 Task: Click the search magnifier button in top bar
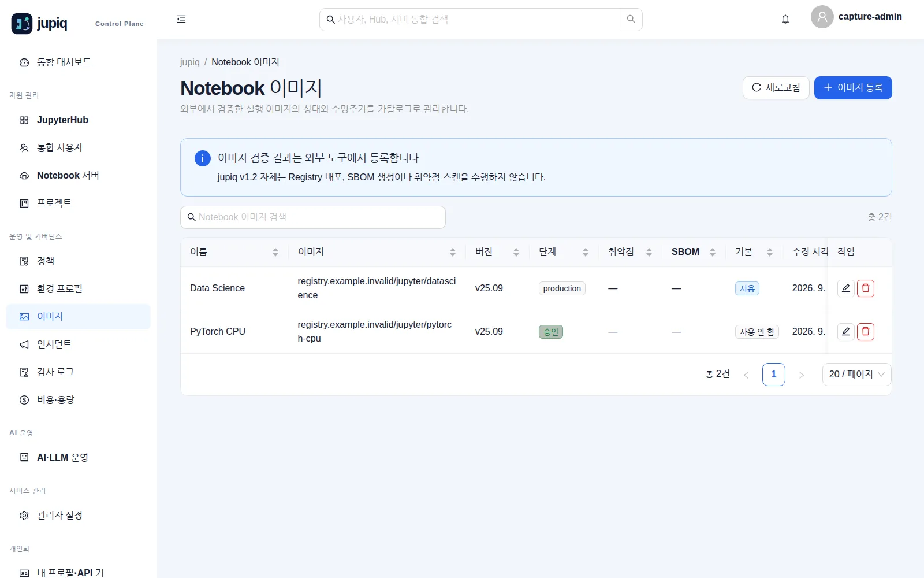point(631,19)
